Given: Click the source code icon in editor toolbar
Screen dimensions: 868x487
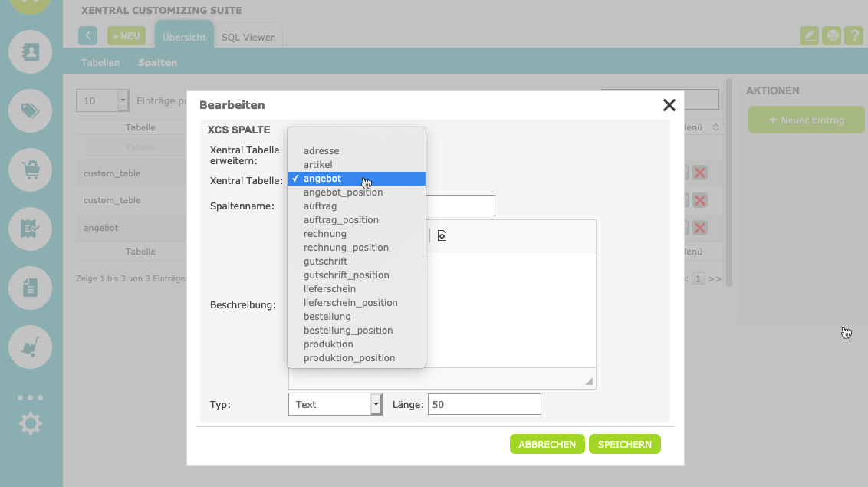Looking at the screenshot, I should coord(442,235).
